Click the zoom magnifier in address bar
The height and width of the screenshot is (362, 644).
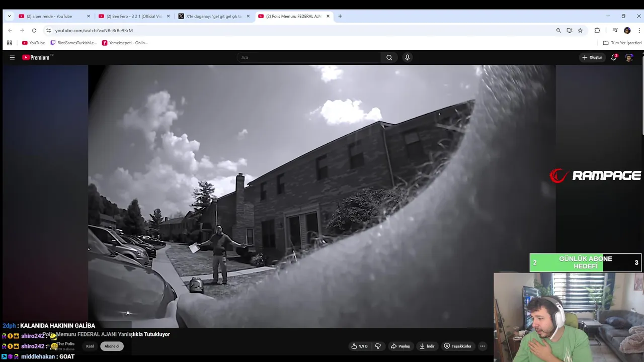tap(558, 30)
